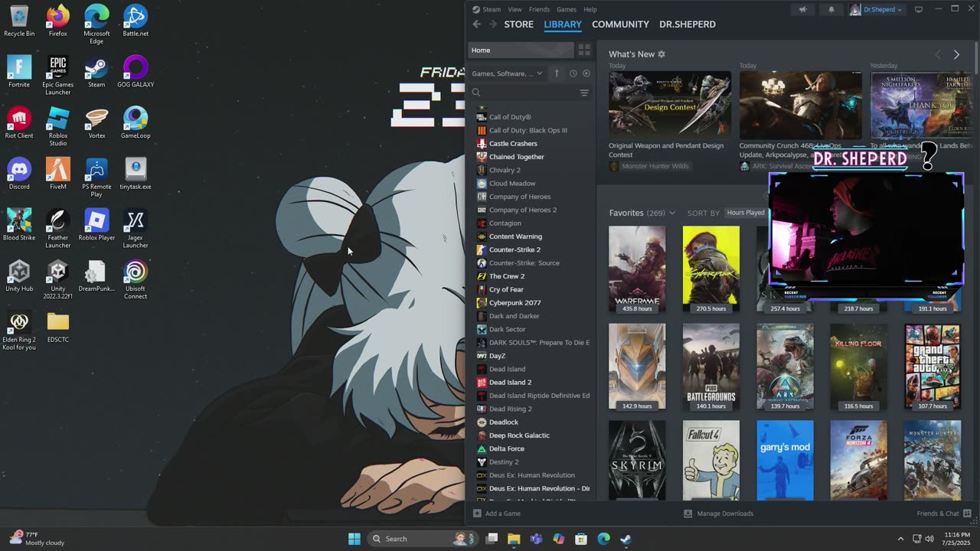
Task: Open the Recycle Bin desktop icon
Action: 19,21
